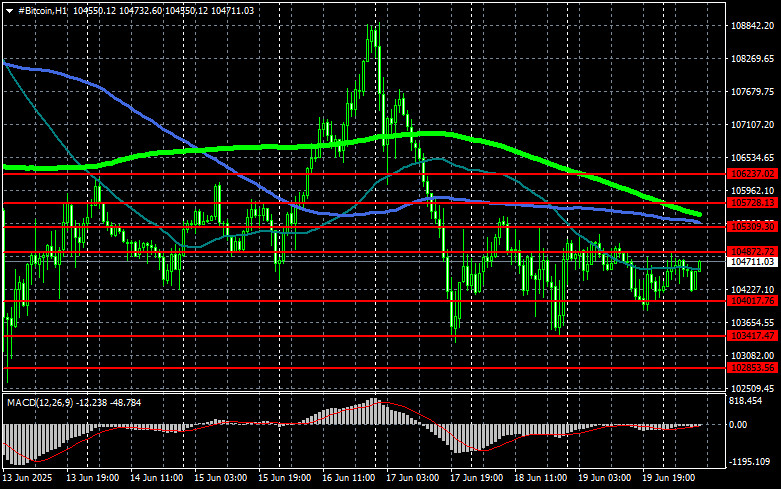Screen dimensions: 781x489
Task: Click price axis value 103654.55
Action: [753, 323]
